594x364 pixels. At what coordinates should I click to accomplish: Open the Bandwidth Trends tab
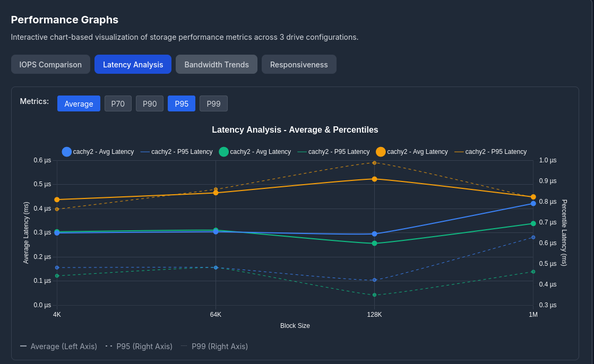pyautogui.click(x=216, y=64)
